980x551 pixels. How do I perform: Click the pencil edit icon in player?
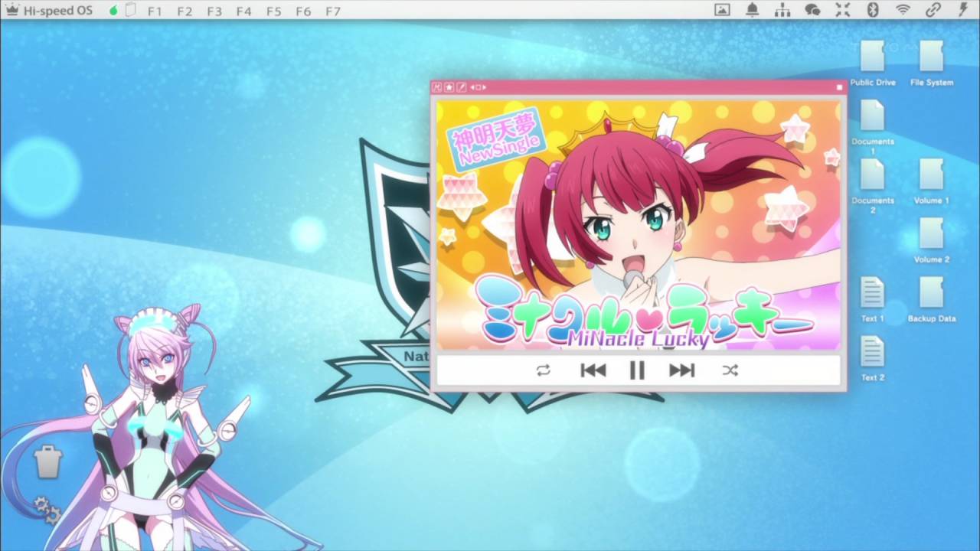461,87
